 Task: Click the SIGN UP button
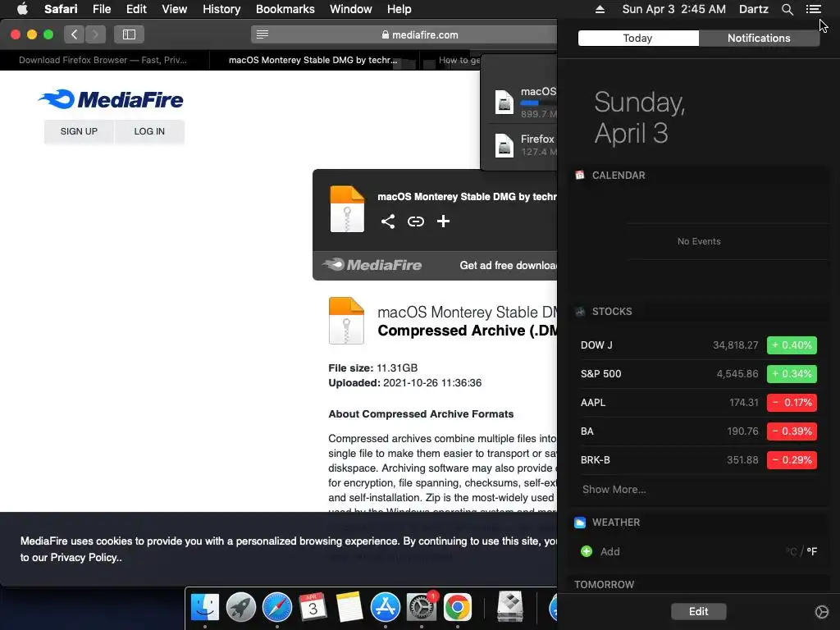[79, 131]
